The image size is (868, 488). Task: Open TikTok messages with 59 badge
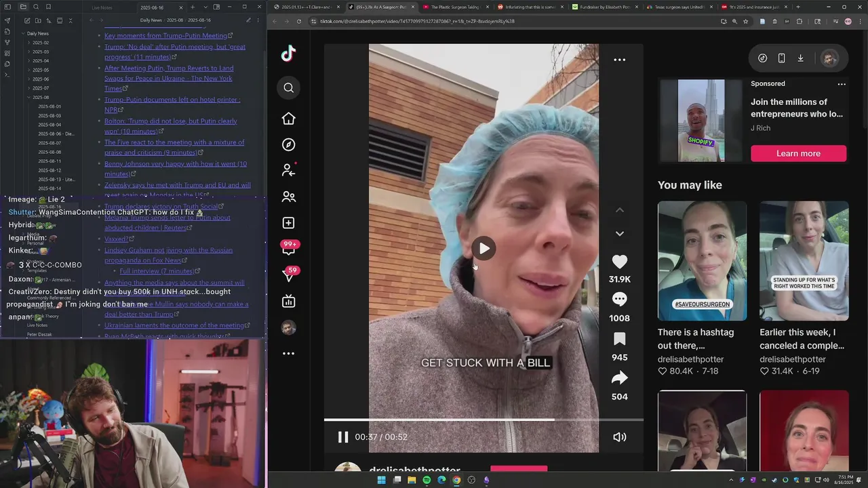(290, 274)
